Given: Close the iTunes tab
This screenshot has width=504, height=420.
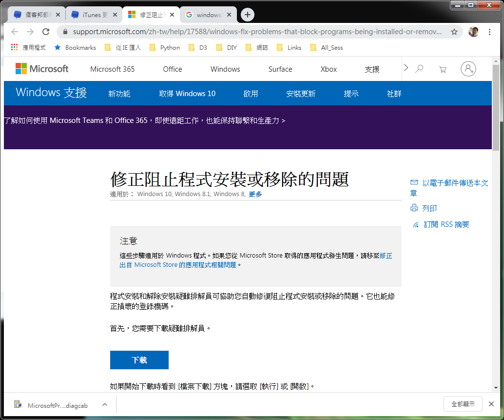Looking at the screenshot, I should 115,15.
